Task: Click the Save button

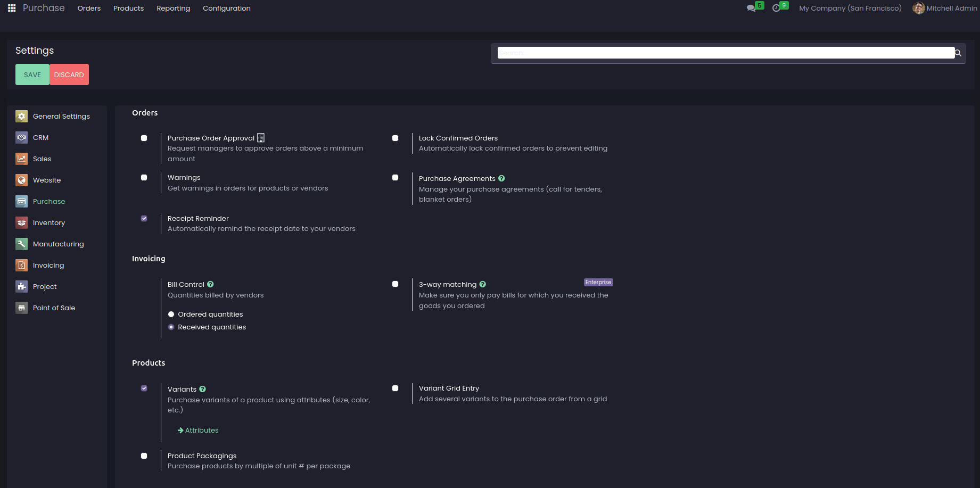Action: (32, 75)
